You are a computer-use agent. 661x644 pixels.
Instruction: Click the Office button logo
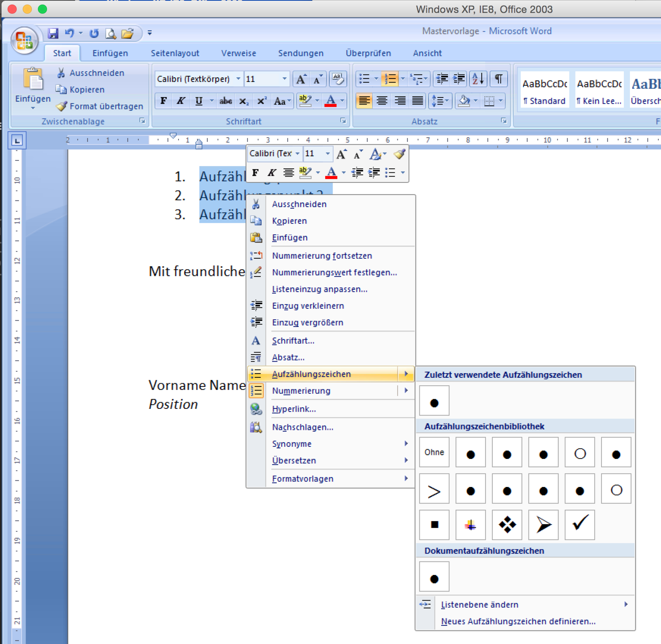pyautogui.click(x=24, y=40)
